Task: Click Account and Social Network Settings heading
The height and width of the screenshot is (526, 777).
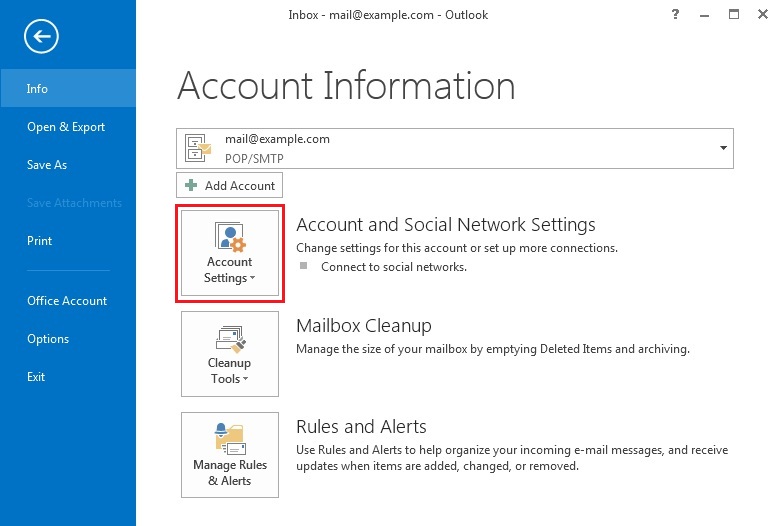Action: click(445, 225)
